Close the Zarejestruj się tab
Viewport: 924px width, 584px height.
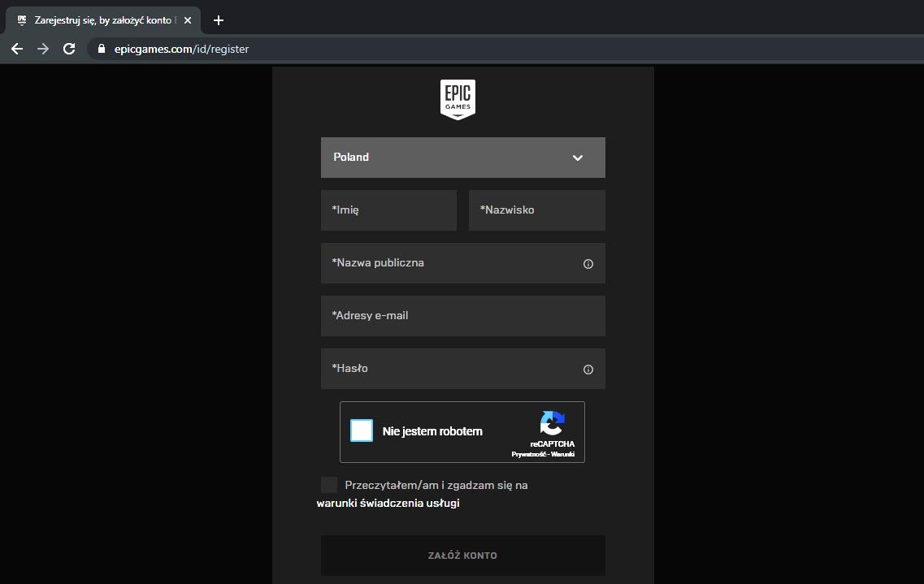[x=188, y=20]
